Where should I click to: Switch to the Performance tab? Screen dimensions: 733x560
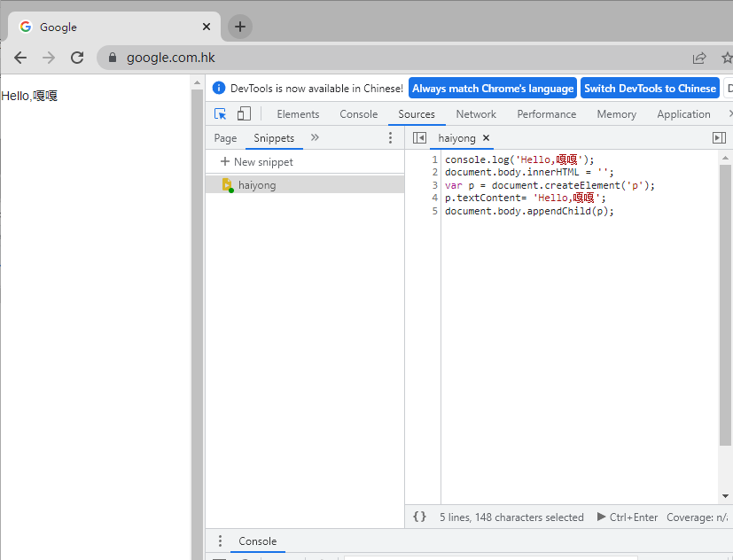point(547,114)
